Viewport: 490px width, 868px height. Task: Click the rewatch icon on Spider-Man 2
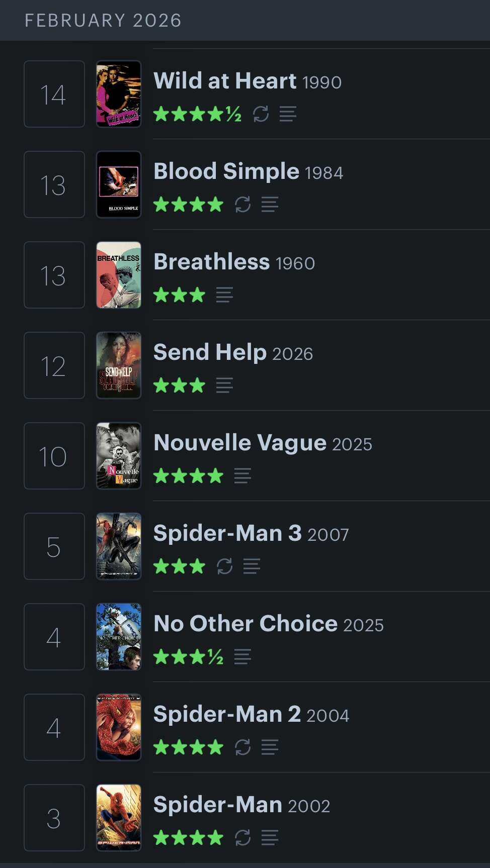[x=242, y=747]
